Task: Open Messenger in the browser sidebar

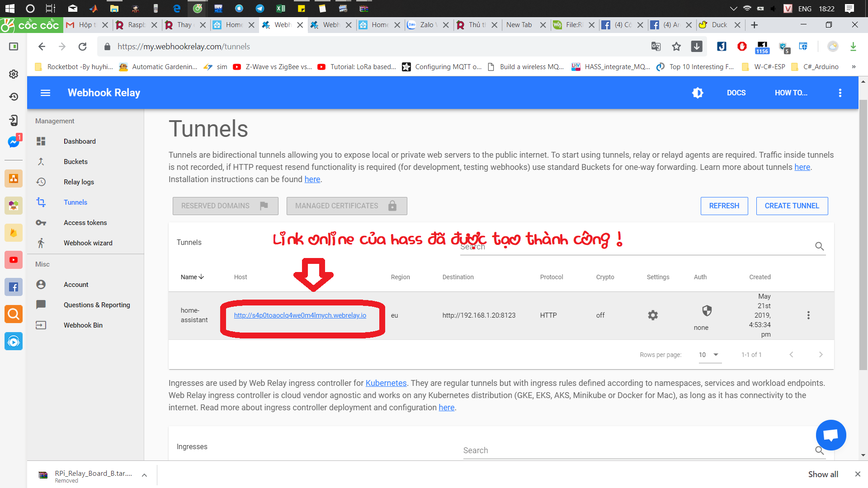Action: (x=14, y=141)
